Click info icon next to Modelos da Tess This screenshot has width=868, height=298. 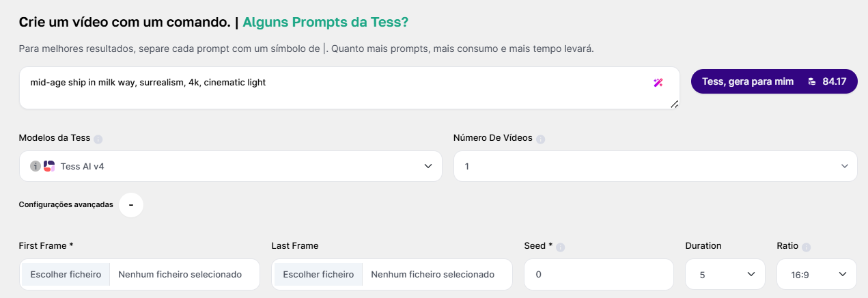pyautogui.click(x=98, y=139)
